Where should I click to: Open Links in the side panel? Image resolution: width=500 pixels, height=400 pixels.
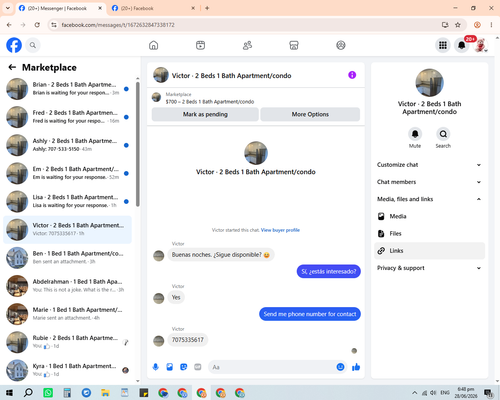click(429, 251)
